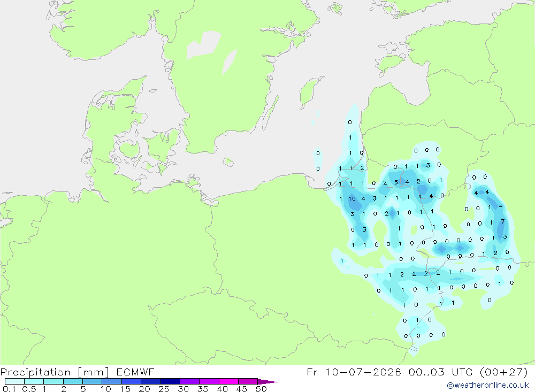This screenshot has width=535, height=392.
Task: Click the date '10-07-2026' text
Action: point(363,372)
